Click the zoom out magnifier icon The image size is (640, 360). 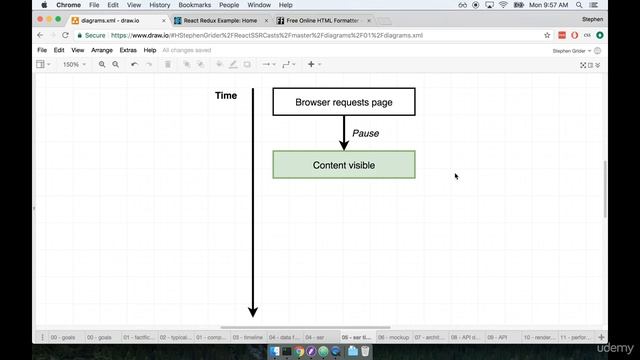pos(116,64)
